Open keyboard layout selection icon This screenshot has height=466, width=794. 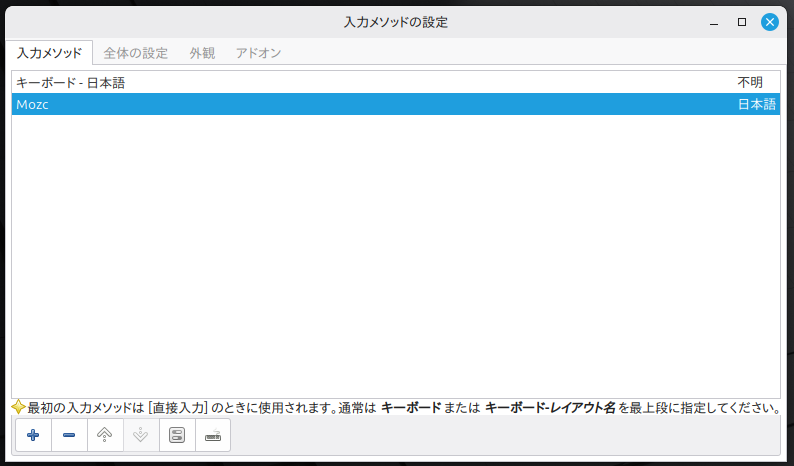(x=213, y=435)
